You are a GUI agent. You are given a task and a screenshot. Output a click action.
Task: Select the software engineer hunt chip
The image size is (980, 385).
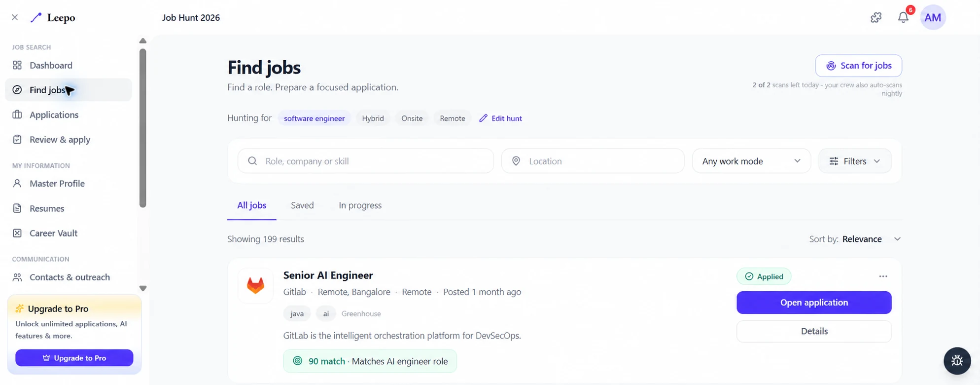(314, 118)
